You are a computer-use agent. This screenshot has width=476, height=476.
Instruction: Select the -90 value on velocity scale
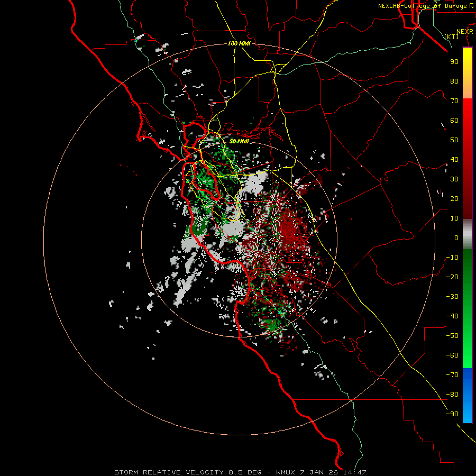click(x=452, y=414)
